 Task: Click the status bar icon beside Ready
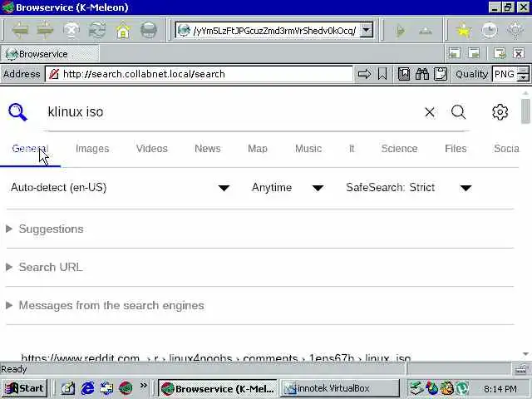click(521, 369)
